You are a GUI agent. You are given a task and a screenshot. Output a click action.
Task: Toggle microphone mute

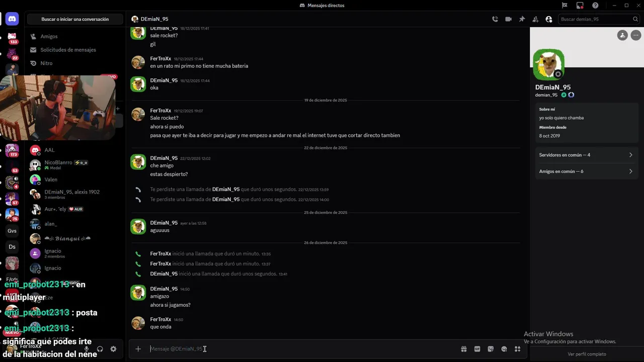click(87, 349)
